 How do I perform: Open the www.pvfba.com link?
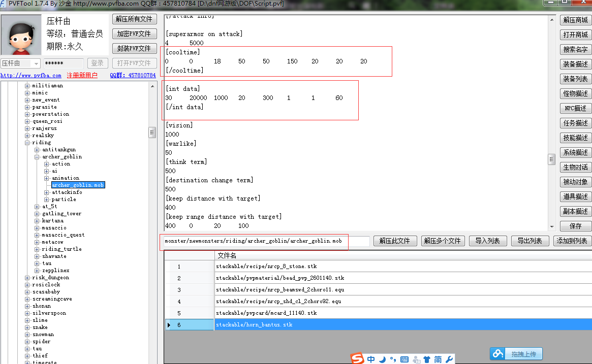pos(30,76)
